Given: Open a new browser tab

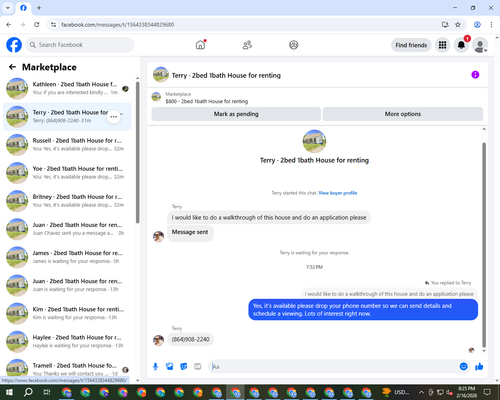Looking at the screenshot, I should (39, 8).
